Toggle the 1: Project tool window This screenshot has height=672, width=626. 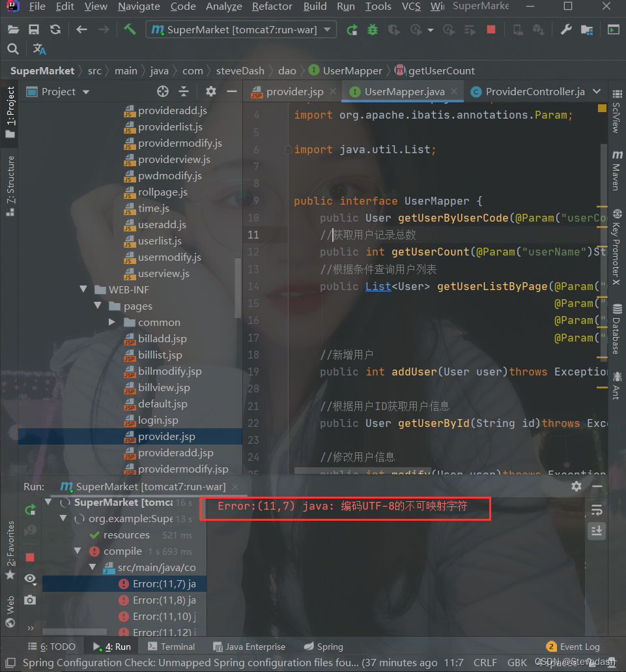10,112
